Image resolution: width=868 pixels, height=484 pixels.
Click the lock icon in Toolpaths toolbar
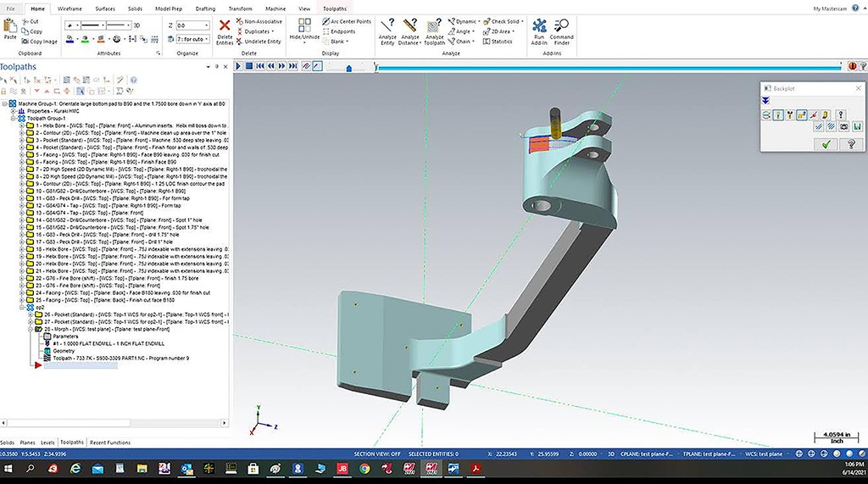click(3, 91)
